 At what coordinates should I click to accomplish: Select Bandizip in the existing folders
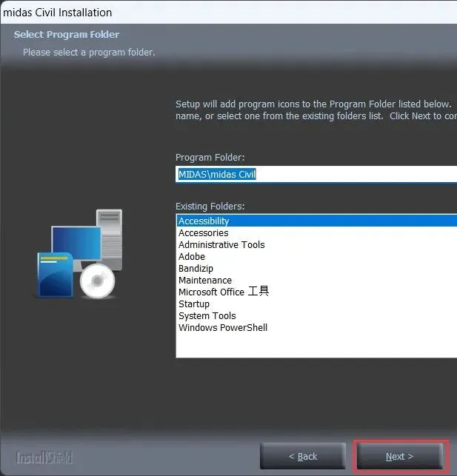pyautogui.click(x=317, y=269)
